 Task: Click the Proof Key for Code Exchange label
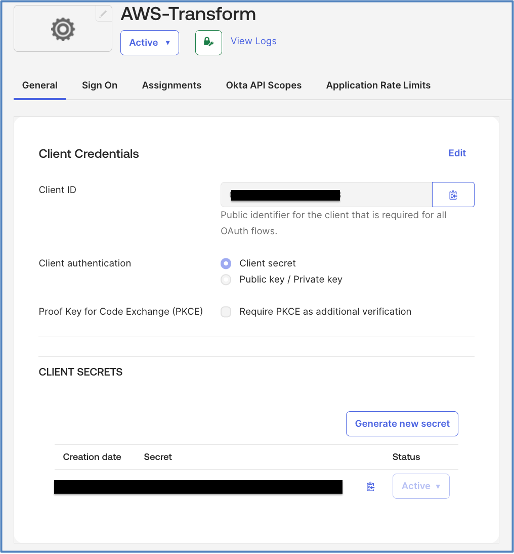120,312
